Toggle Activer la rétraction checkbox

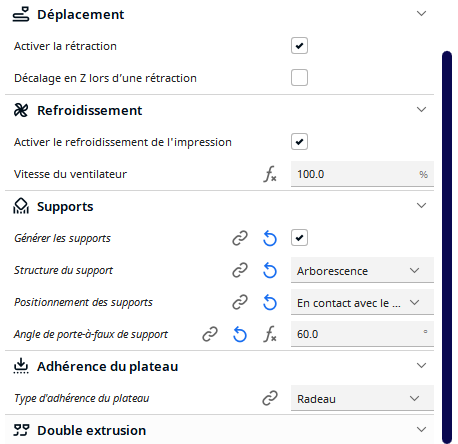point(299,46)
